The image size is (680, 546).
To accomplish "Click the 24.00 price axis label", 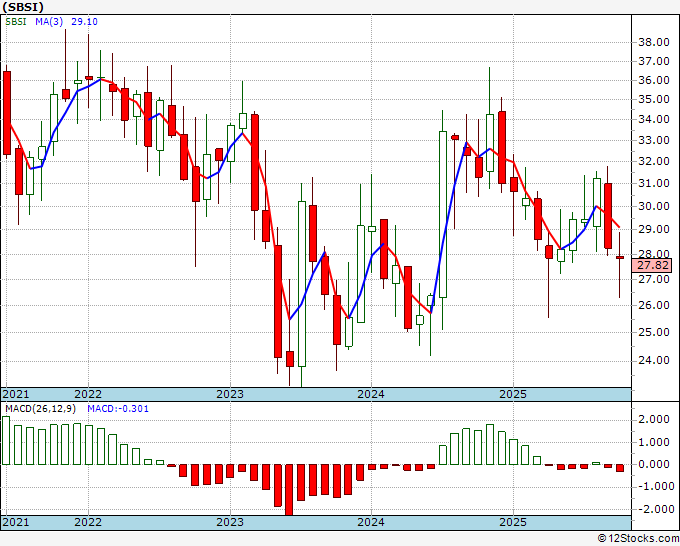I will click(x=653, y=360).
